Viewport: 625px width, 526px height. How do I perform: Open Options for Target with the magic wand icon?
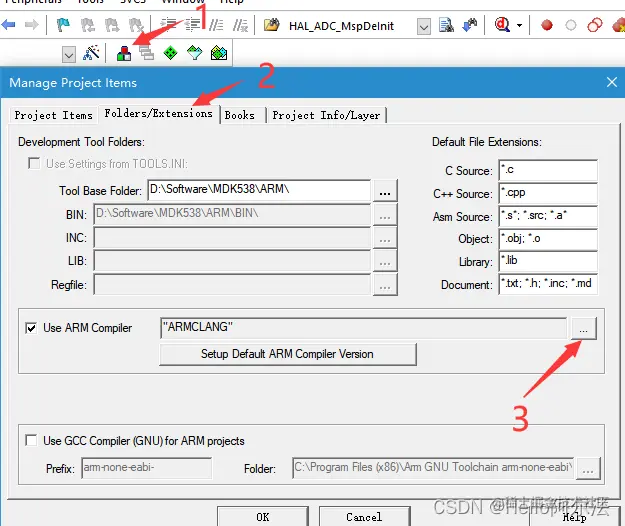point(91,53)
